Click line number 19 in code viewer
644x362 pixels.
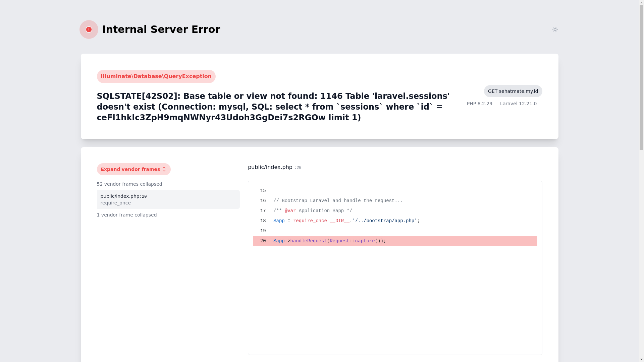pyautogui.click(x=263, y=231)
